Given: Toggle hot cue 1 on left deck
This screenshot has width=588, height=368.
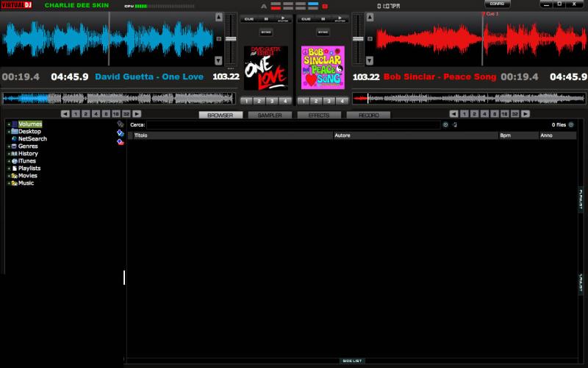Looking at the screenshot, I should tap(246, 101).
